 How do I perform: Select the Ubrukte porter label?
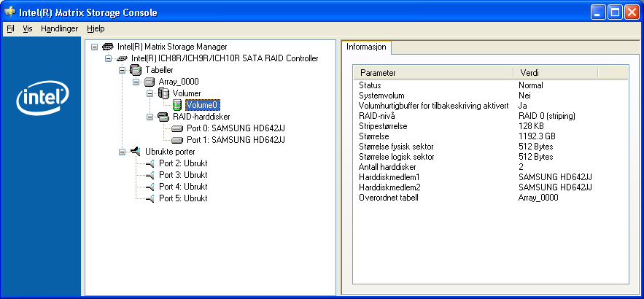tap(171, 152)
